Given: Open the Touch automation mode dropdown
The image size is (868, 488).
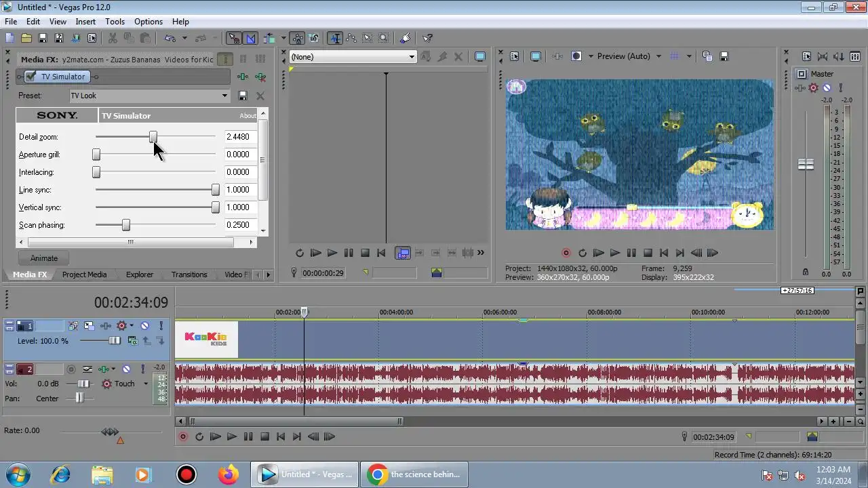Looking at the screenshot, I should (x=145, y=384).
